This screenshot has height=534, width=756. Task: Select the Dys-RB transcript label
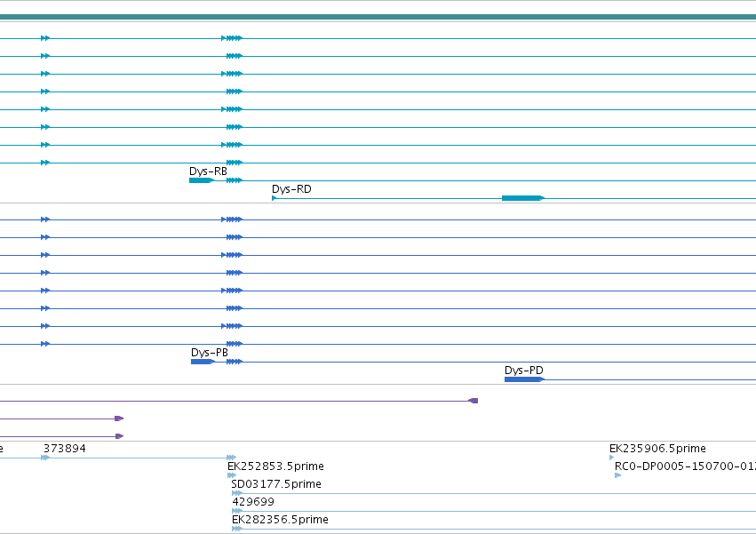click(208, 171)
